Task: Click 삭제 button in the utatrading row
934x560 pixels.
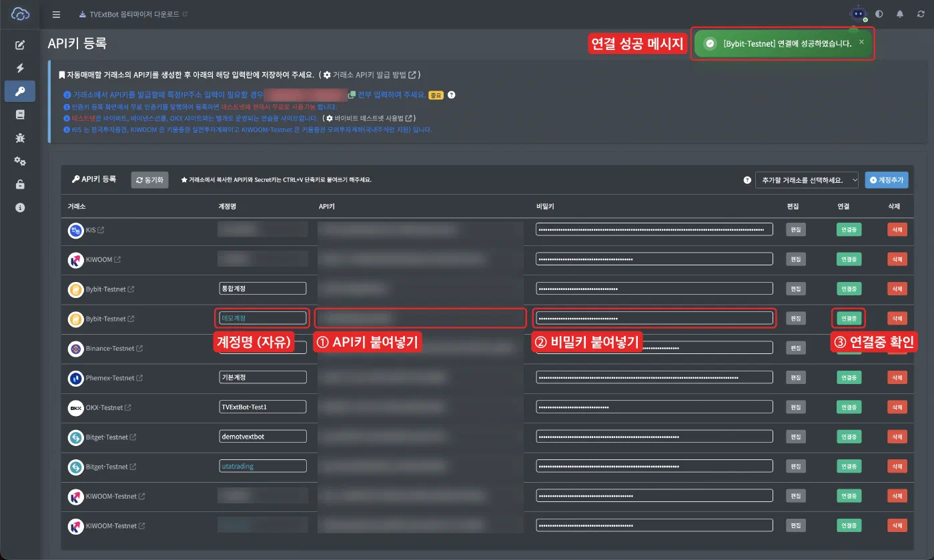Action: (x=897, y=466)
